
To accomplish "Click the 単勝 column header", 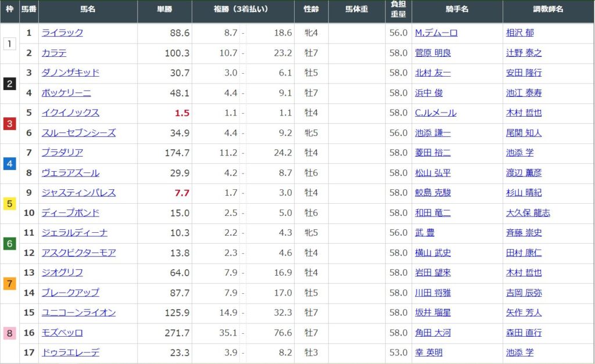I will [164, 10].
